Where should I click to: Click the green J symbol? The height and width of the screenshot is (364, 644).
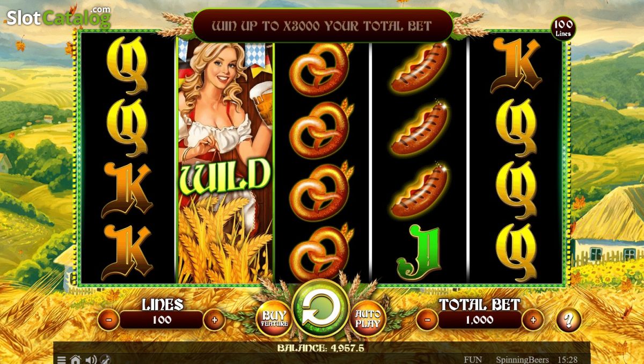tap(419, 251)
